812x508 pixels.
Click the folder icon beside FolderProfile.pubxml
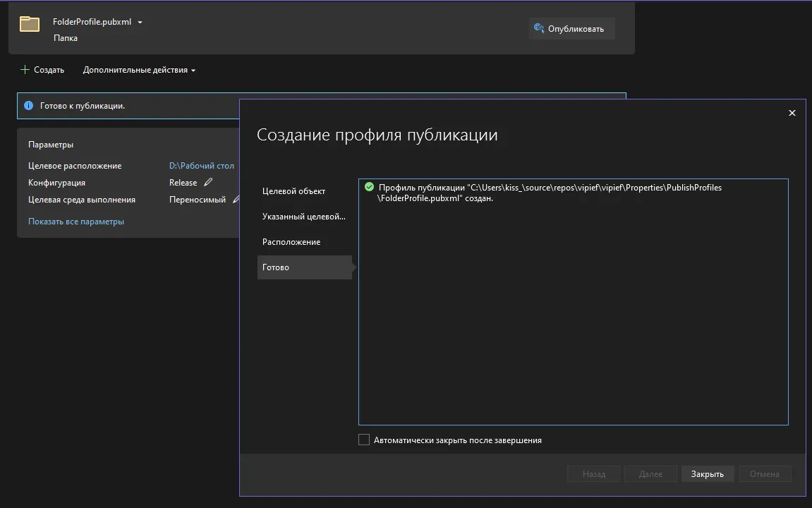[30, 24]
